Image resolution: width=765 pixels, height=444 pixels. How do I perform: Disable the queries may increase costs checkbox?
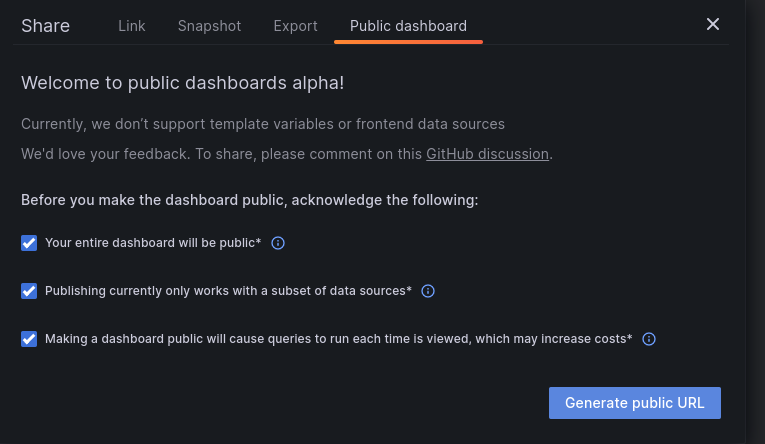(x=29, y=339)
